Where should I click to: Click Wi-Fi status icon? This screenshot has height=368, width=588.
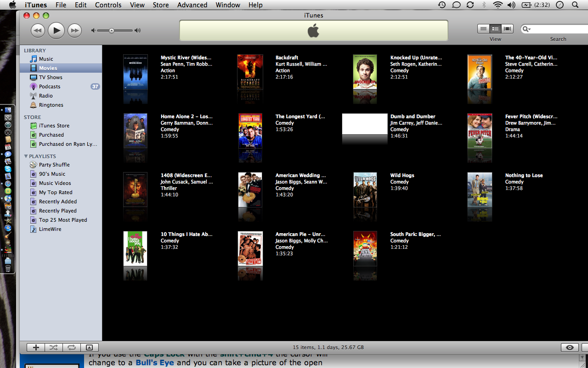pyautogui.click(x=498, y=5)
